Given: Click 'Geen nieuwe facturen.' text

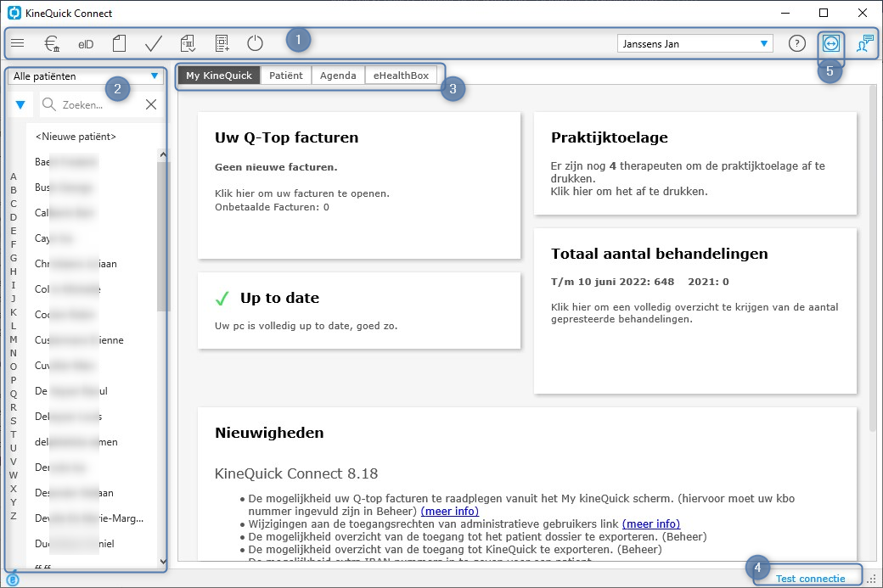Looking at the screenshot, I should pyautogui.click(x=276, y=167).
